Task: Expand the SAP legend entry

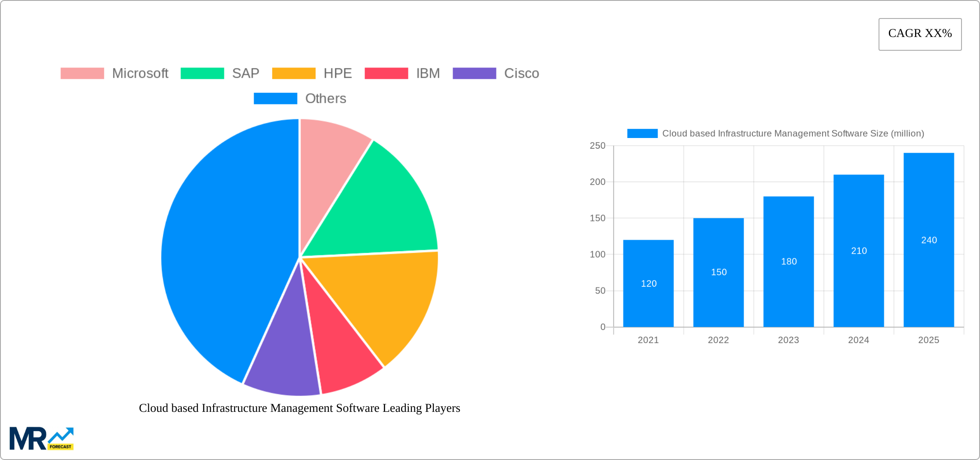Action: (245, 73)
